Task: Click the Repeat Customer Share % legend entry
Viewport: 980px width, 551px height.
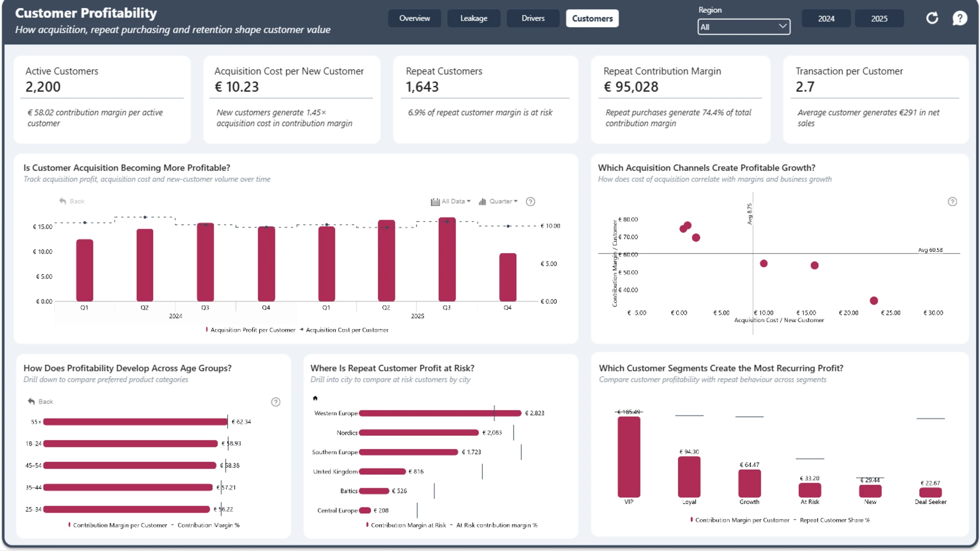Action: coord(832,520)
